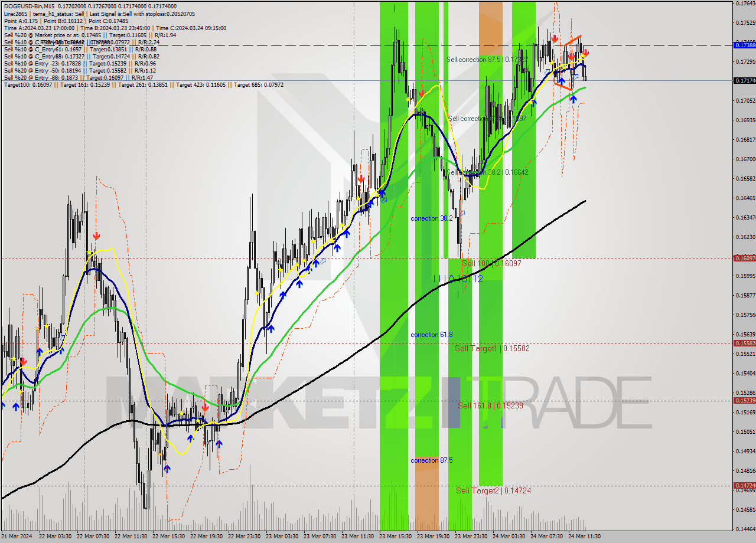
Task: Click the 'Time A:2024.03.23 17:00:00' text
Action: pos(39,28)
